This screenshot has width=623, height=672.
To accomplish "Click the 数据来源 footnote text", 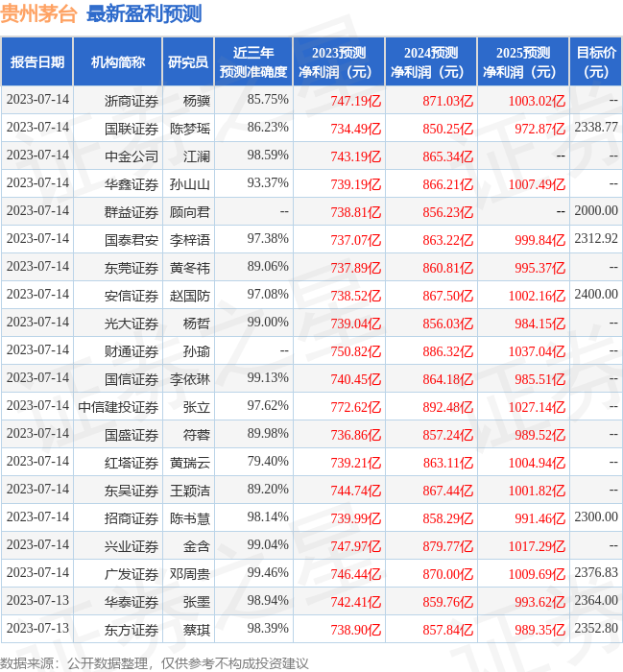I will point(155,663).
